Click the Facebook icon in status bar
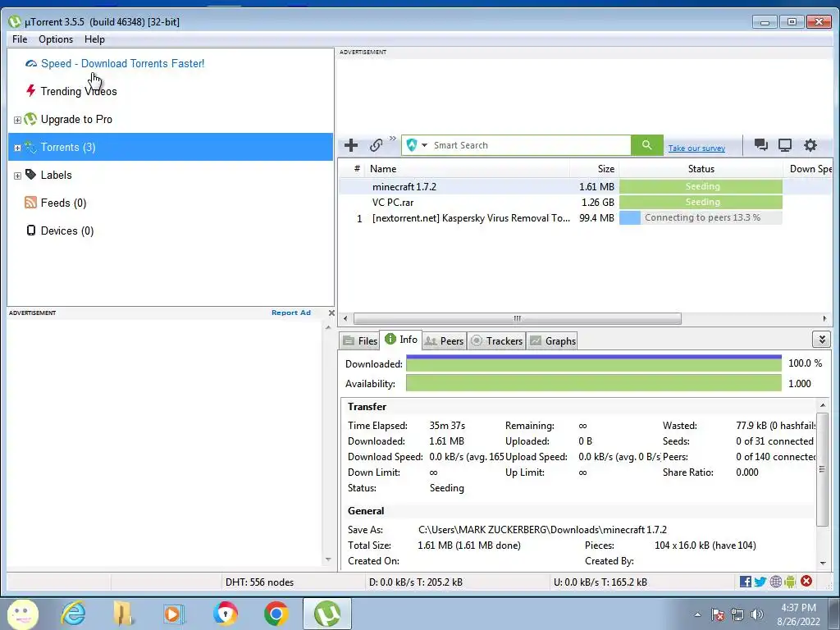 click(x=745, y=582)
